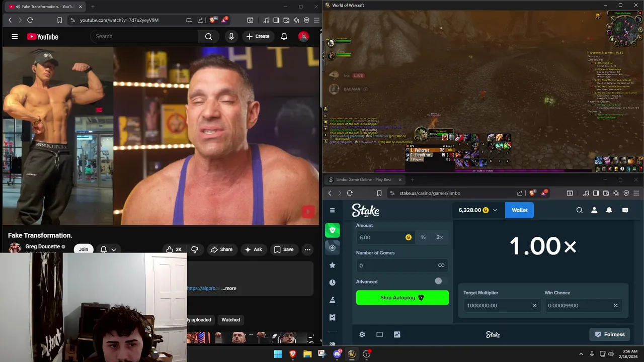Join Greg Doucette's channel
This screenshot has width=644, height=362.
(x=84, y=249)
